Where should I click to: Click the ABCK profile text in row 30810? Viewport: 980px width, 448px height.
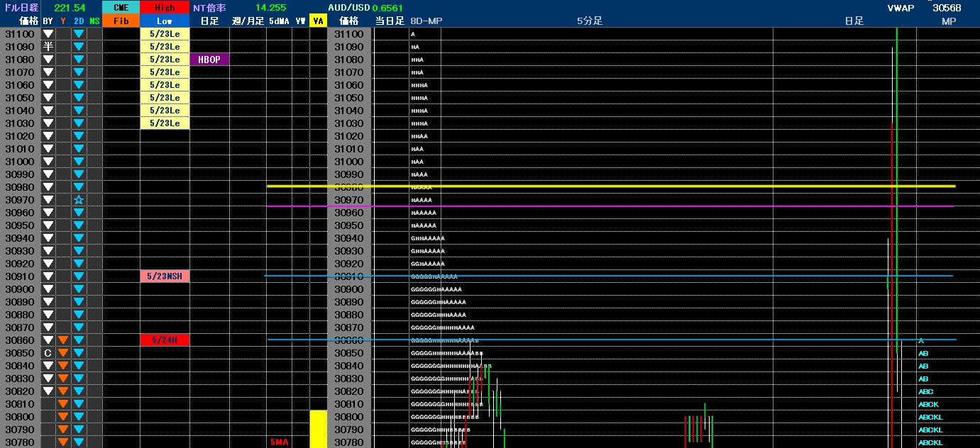click(x=928, y=404)
